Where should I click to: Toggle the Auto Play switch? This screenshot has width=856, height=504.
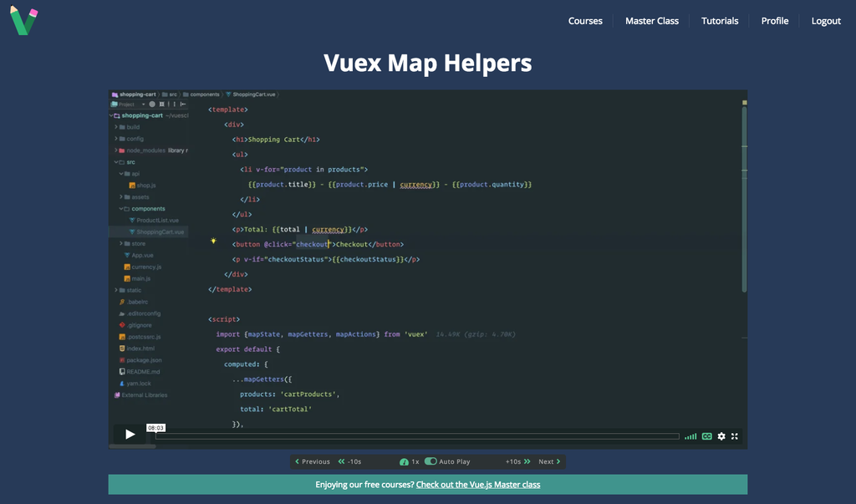(x=431, y=461)
